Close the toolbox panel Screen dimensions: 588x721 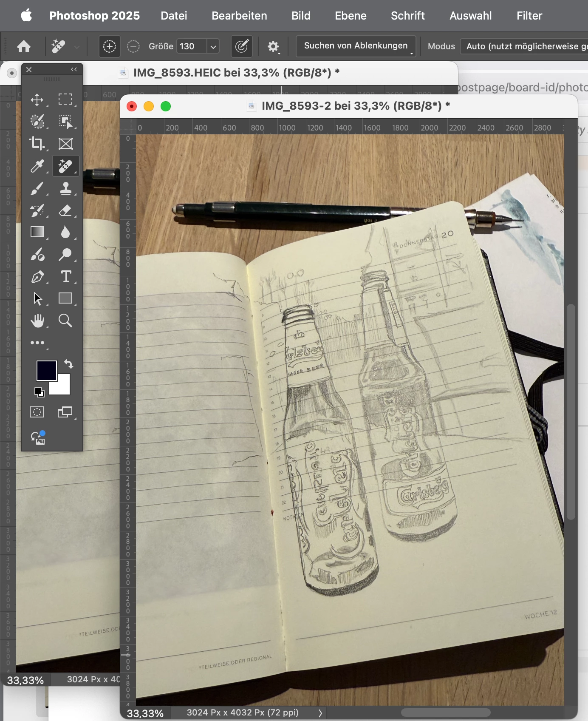(x=29, y=69)
